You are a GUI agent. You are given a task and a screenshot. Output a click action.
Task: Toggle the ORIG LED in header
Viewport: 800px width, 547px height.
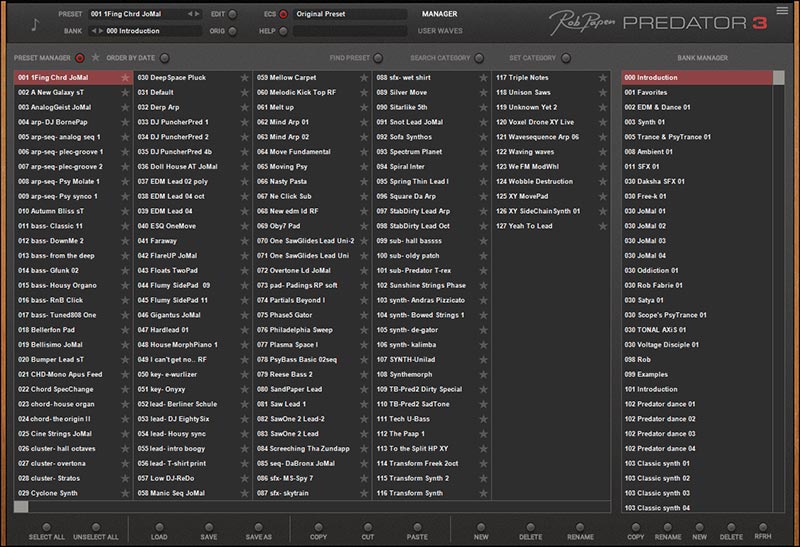point(233,31)
